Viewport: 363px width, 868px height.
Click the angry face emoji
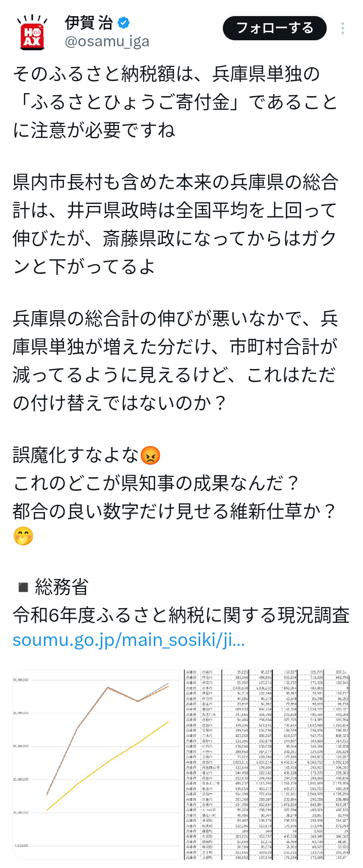pos(150,455)
